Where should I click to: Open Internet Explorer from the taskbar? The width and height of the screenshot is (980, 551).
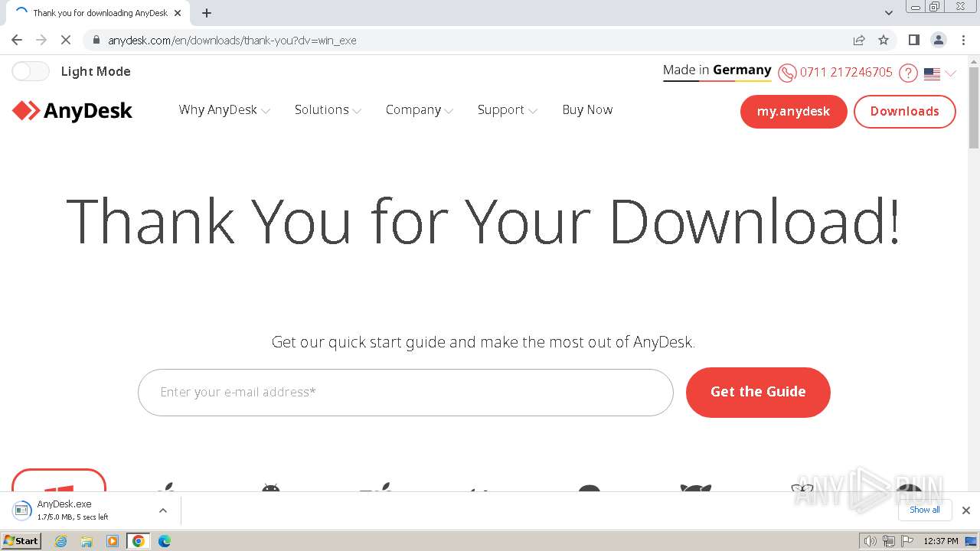(61, 541)
